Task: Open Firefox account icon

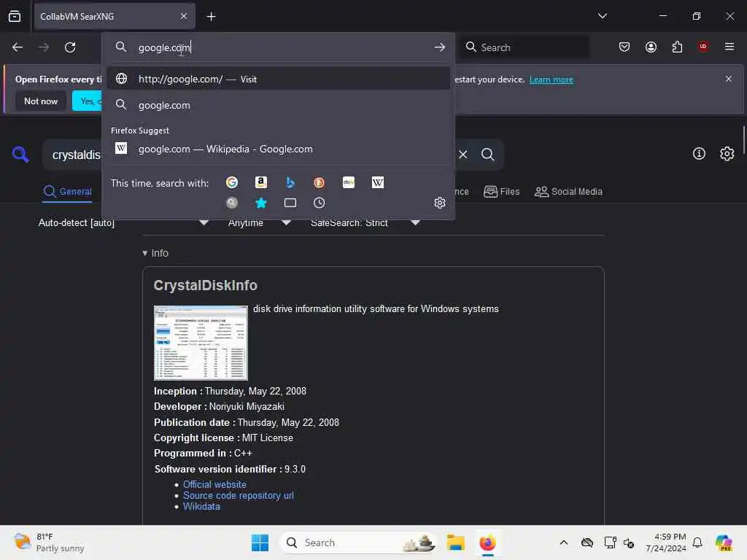Action: click(651, 47)
